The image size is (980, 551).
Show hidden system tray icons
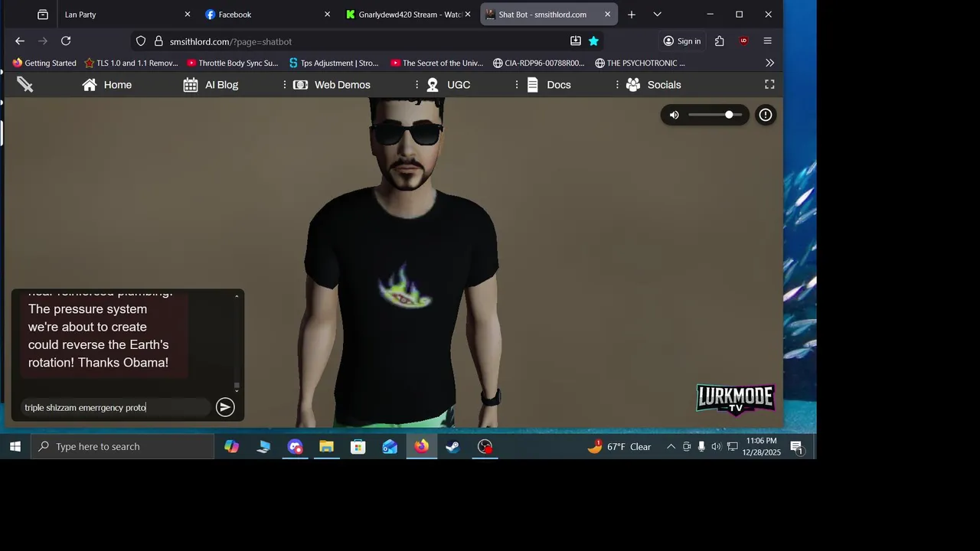coord(671,447)
